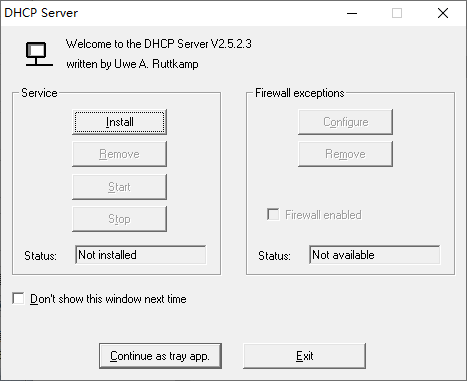This screenshot has height=381, width=467.
Task: Exit the DHCP Server dialog
Action: (304, 356)
